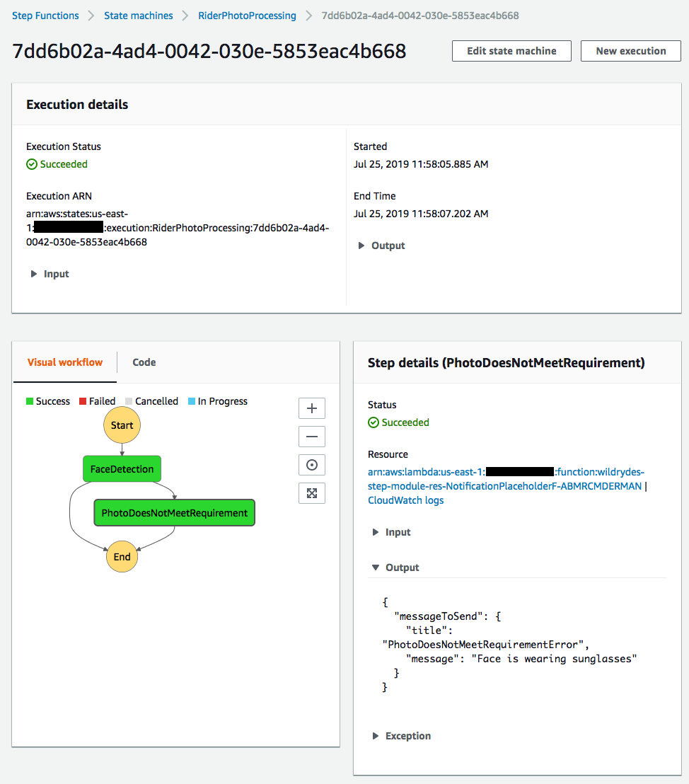Start a New execution
The image size is (689, 784).
point(630,51)
